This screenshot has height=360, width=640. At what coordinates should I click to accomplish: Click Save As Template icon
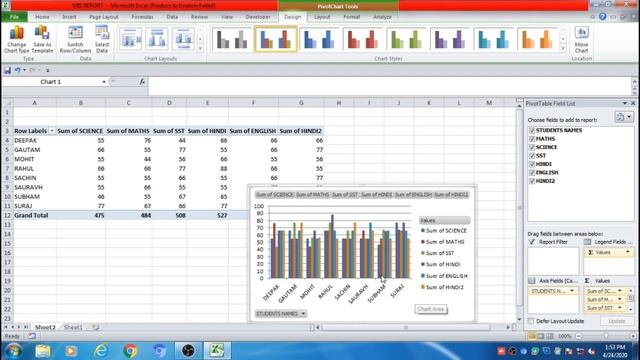coord(42,40)
